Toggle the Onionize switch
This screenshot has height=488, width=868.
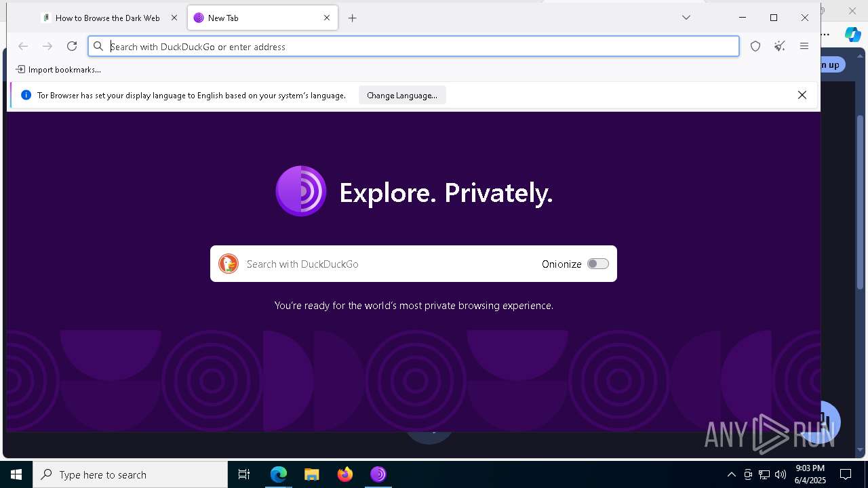point(597,264)
